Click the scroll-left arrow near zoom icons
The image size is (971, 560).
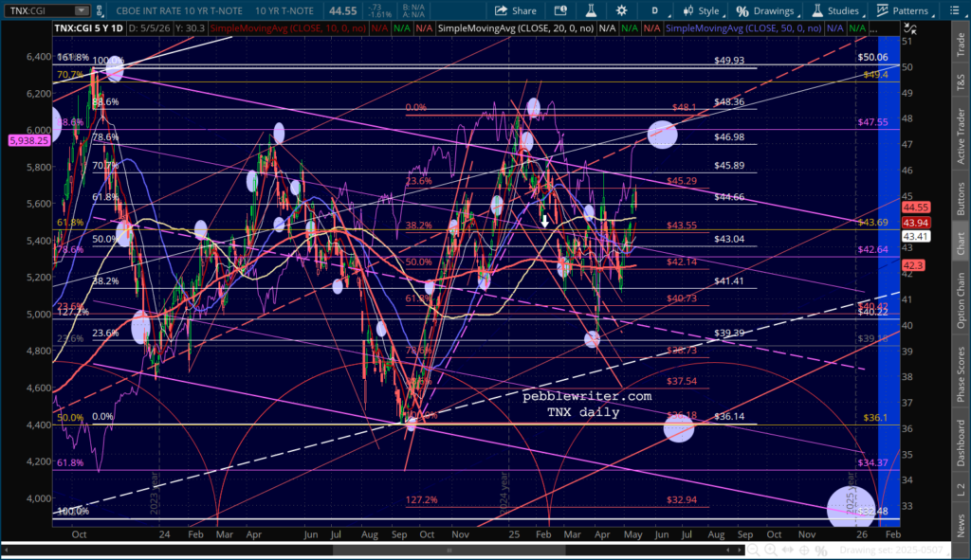[x=728, y=550]
